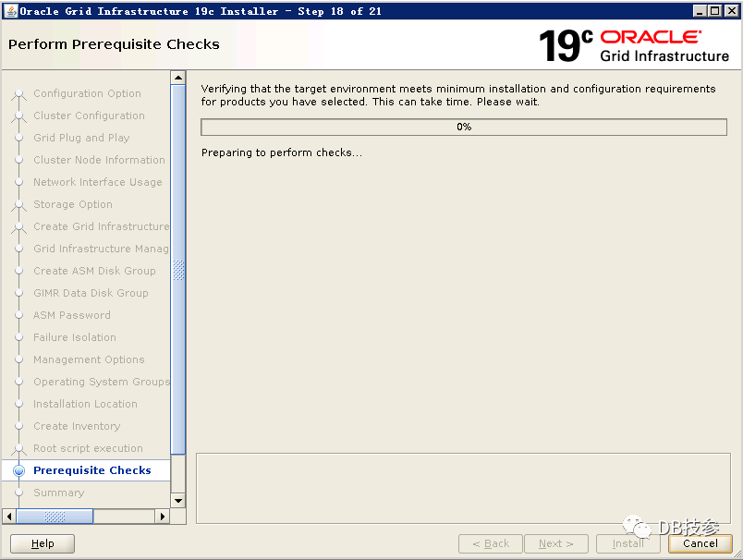Screen dimensions: 743x560
Task: Click sidebar horizontal scrollbar left arrow
Action: 9,517
